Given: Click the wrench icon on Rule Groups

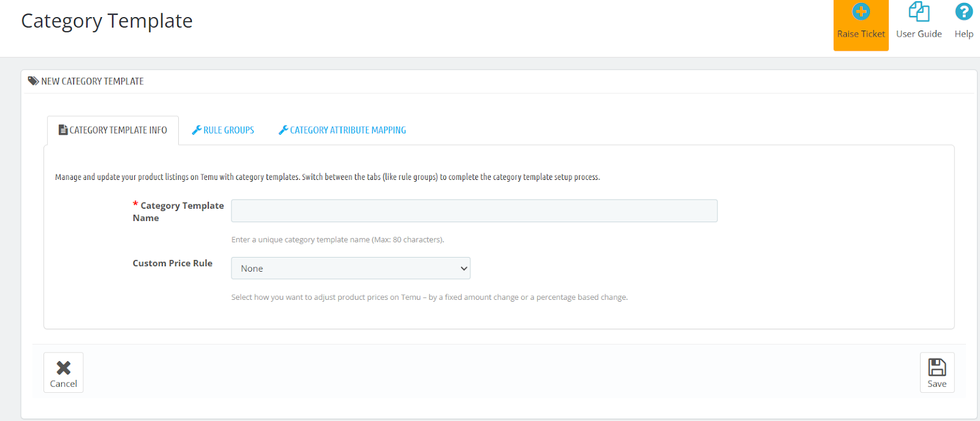Looking at the screenshot, I should click(x=197, y=130).
